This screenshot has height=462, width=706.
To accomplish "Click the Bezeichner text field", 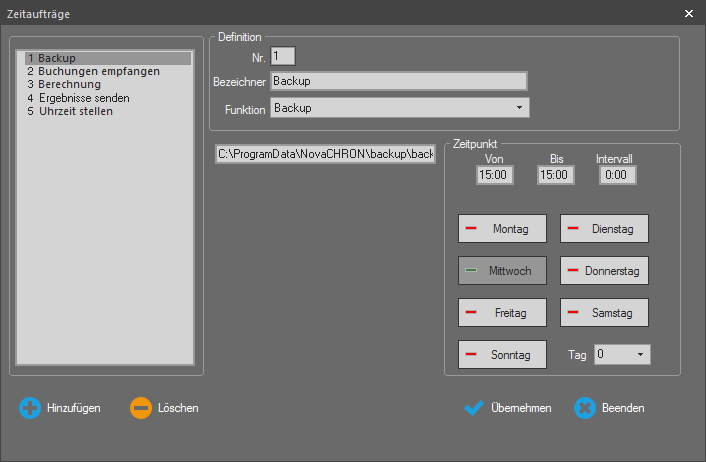I will pos(398,81).
